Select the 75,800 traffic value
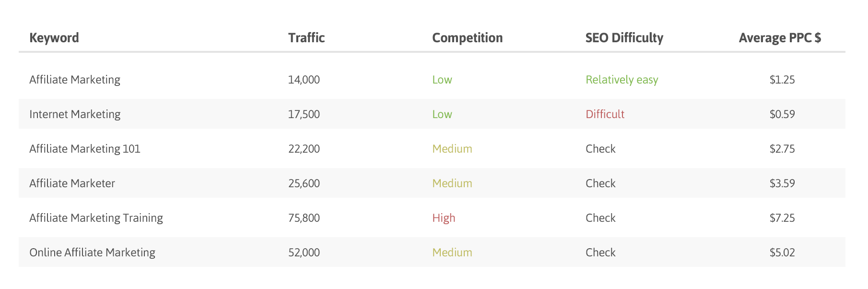868x289 pixels. [304, 218]
